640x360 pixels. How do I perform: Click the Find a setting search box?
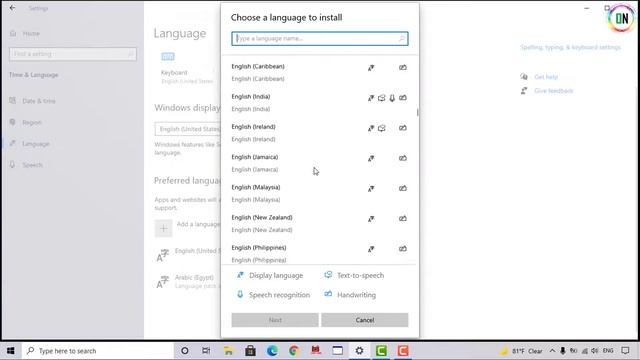tap(73, 54)
